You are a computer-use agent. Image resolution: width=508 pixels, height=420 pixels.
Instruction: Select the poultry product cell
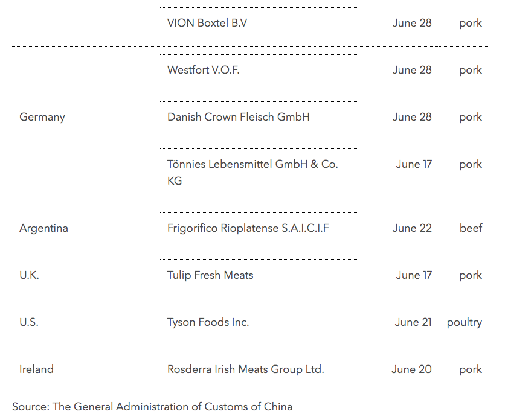coord(464,322)
